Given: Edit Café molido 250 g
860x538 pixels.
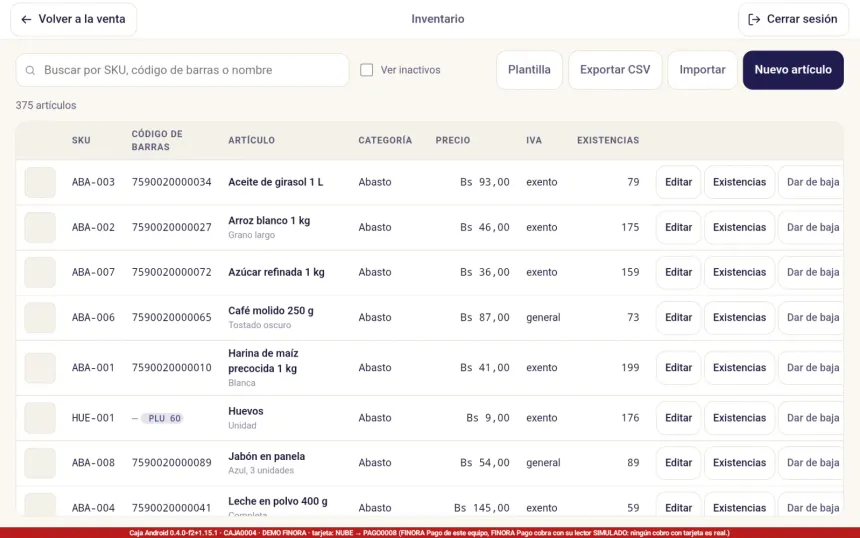Looking at the screenshot, I should coord(678,318).
